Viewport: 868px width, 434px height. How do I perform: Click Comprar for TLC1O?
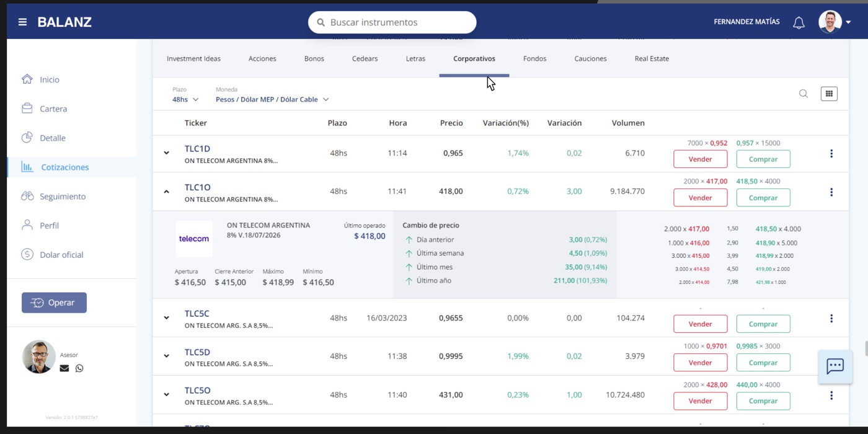763,197
